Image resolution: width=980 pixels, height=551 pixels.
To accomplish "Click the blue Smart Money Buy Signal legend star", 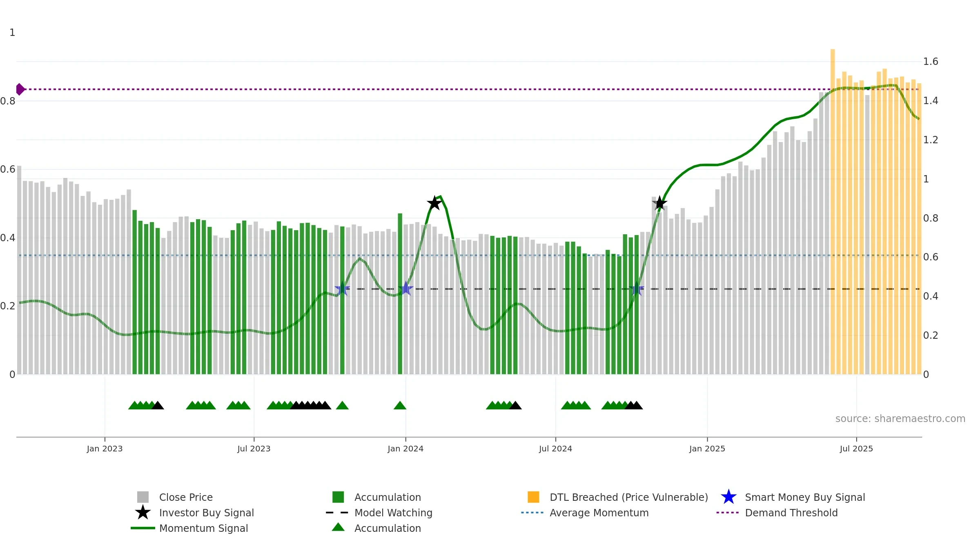I will pyautogui.click(x=728, y=497).
